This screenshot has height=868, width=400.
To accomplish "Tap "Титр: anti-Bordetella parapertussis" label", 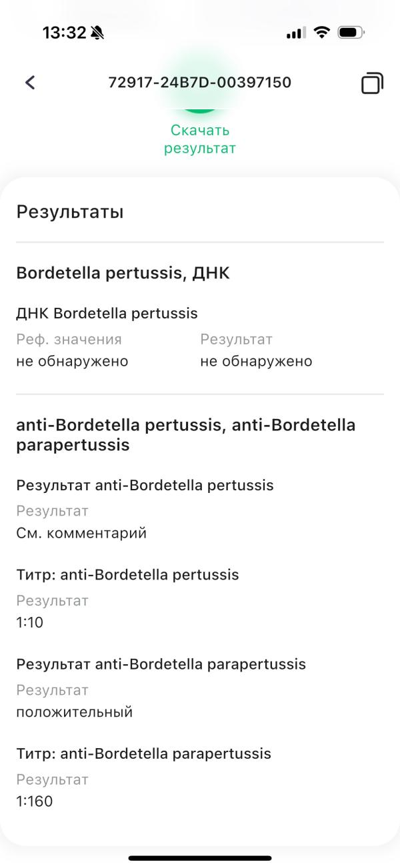I will click(x=143, y=753).
